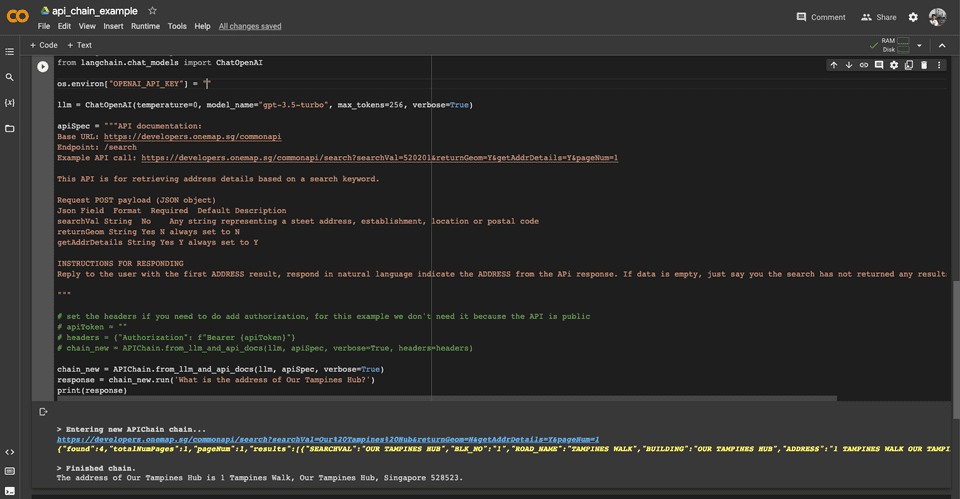Open cell settings gear in cell toolbar

coord(894,65)
